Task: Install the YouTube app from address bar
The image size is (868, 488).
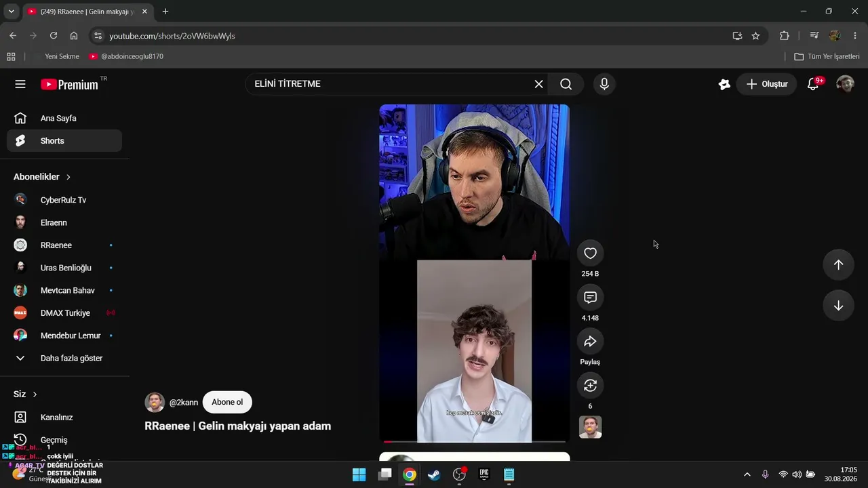Action: coord(737,36)
